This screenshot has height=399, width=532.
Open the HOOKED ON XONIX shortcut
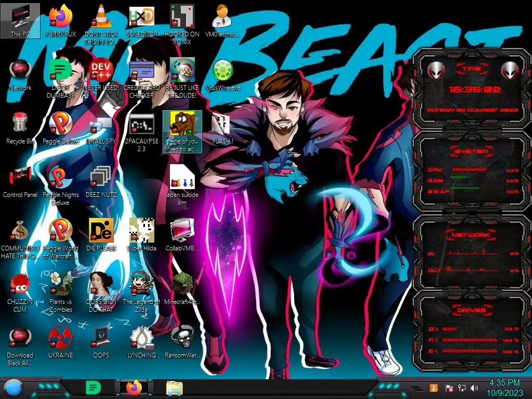[182, 24]
